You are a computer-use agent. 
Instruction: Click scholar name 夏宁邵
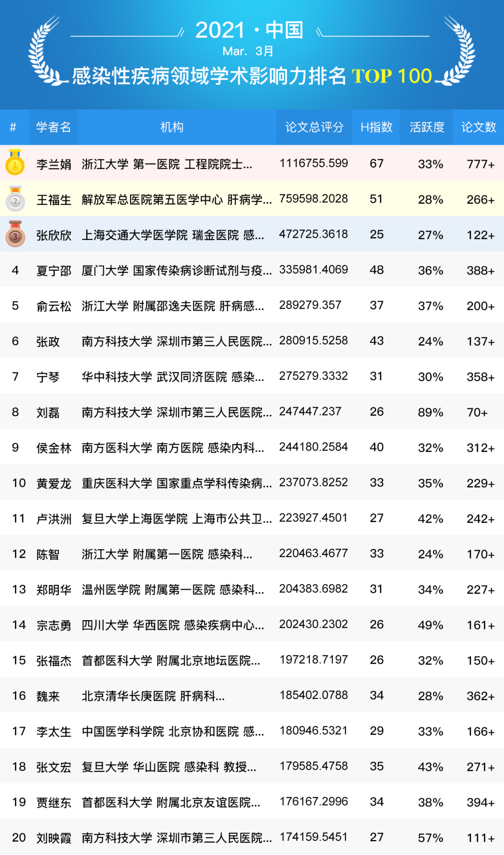[54, 271]
